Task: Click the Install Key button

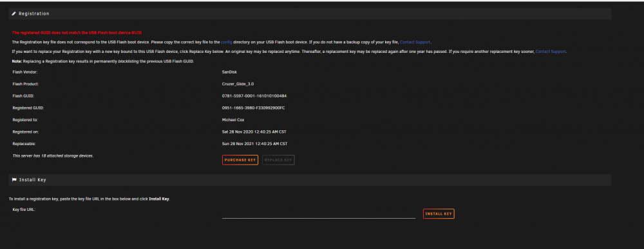Action: click(x=439, y=214)
